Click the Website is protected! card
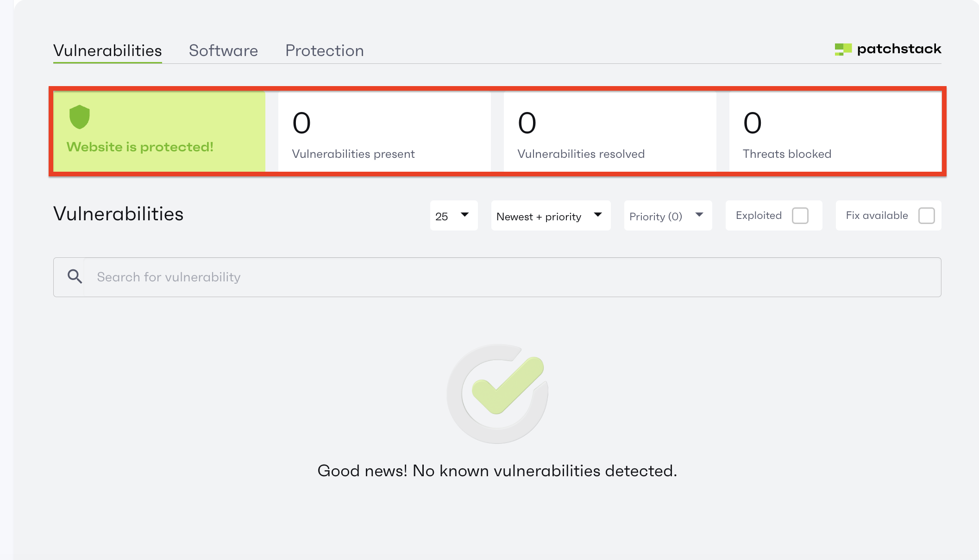Viewport: 979px width, 560px height. [159, 131]
